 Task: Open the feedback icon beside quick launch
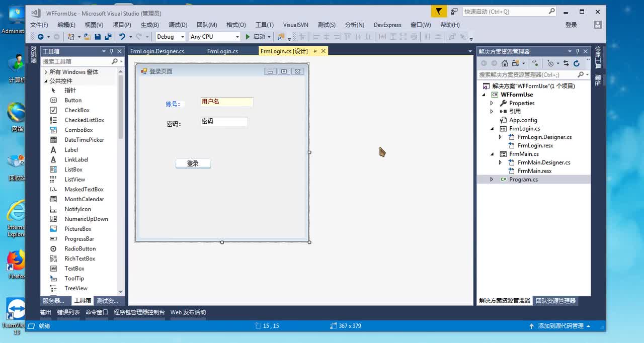[x=454, y=12]
